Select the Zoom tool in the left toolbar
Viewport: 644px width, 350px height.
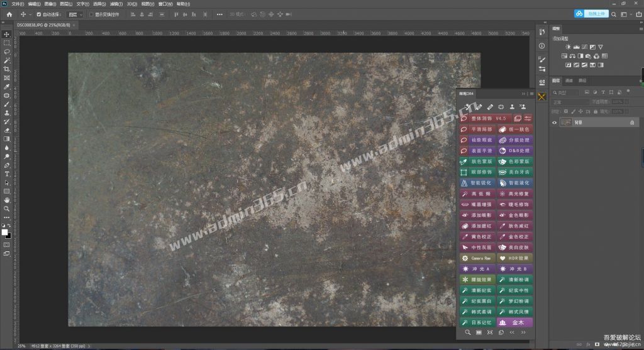(x=6, y=209)
